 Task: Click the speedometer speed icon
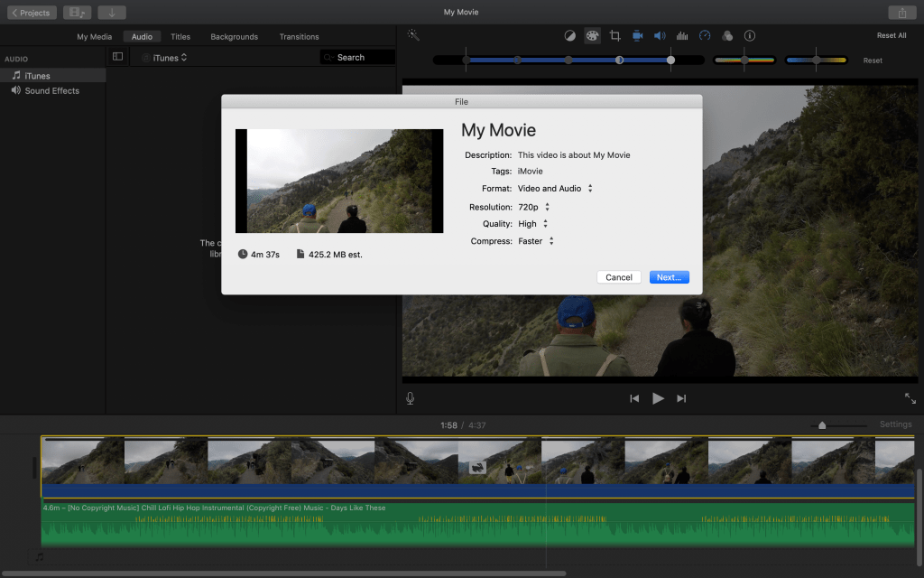click(705, 36)
